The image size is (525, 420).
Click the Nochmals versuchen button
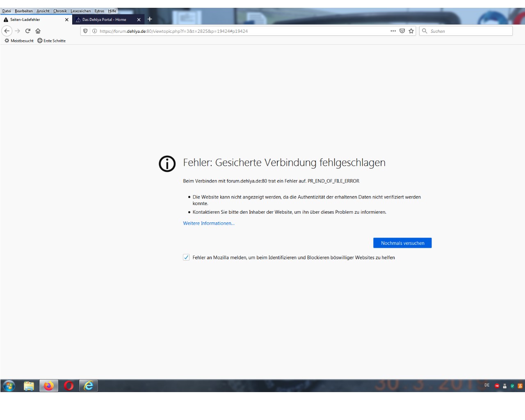pos(402,243)
